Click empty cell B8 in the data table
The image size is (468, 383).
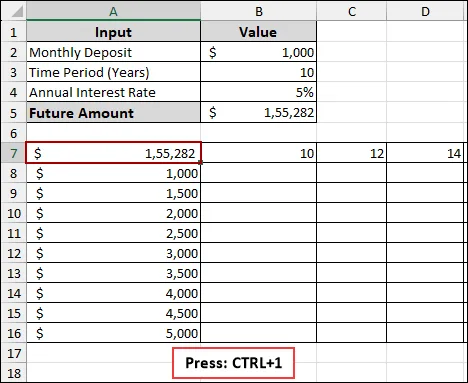[x=259, y=173]
